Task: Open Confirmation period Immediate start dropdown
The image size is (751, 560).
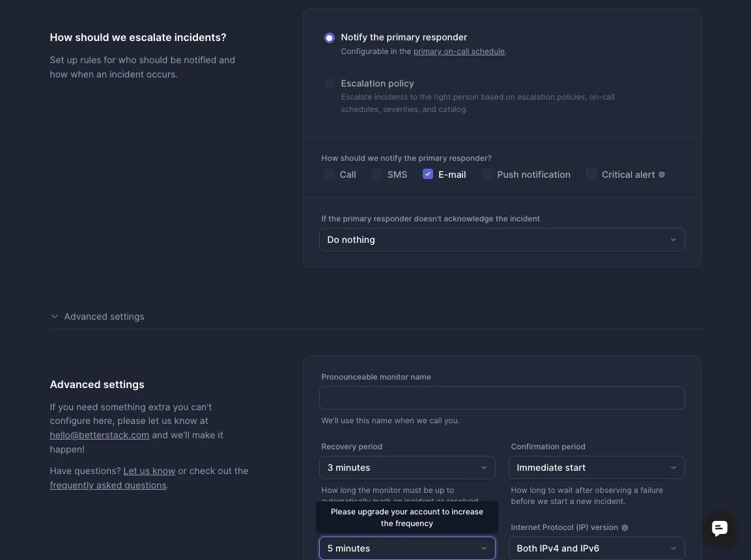Action: pos(597,468)
